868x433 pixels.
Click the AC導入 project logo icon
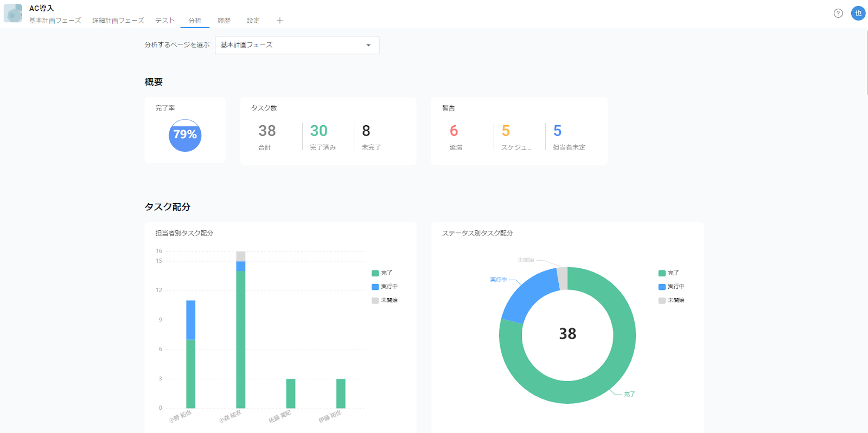tap(12, 14)
